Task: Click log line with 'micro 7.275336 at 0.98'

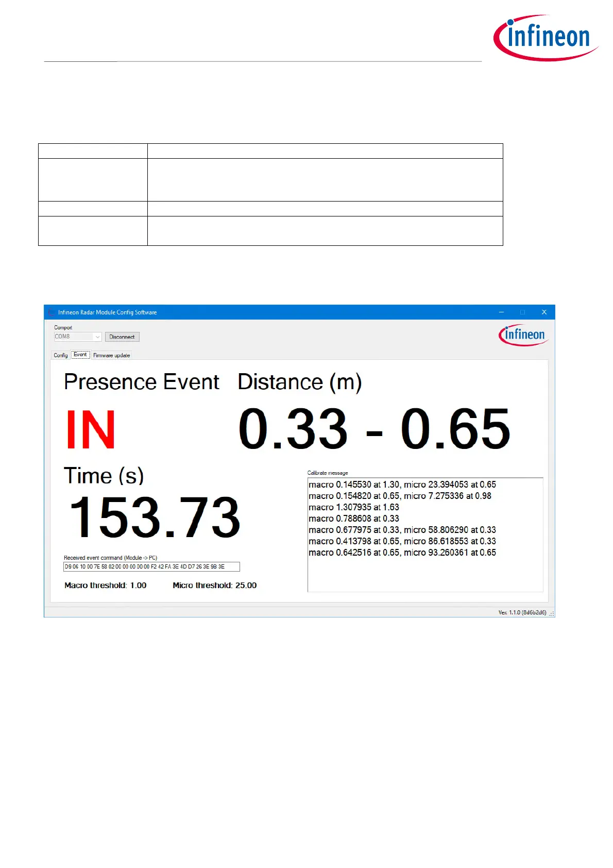Action: point(400,496)
